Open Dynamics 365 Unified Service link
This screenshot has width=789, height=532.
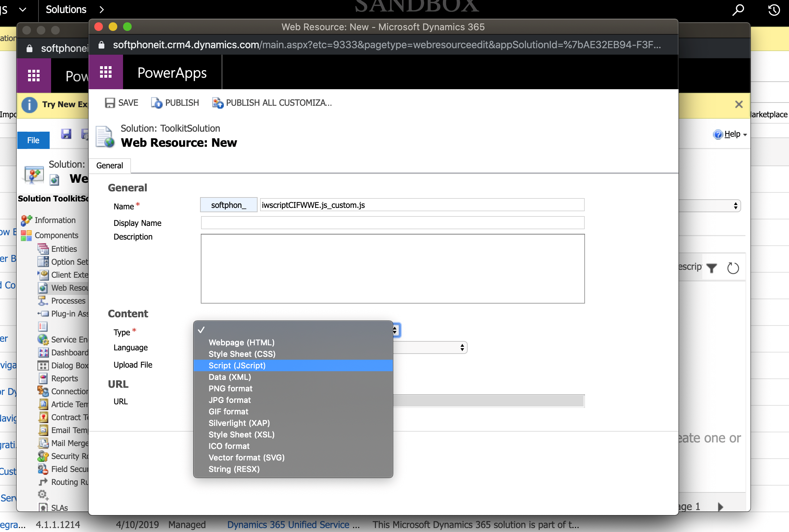click(293, 525)
